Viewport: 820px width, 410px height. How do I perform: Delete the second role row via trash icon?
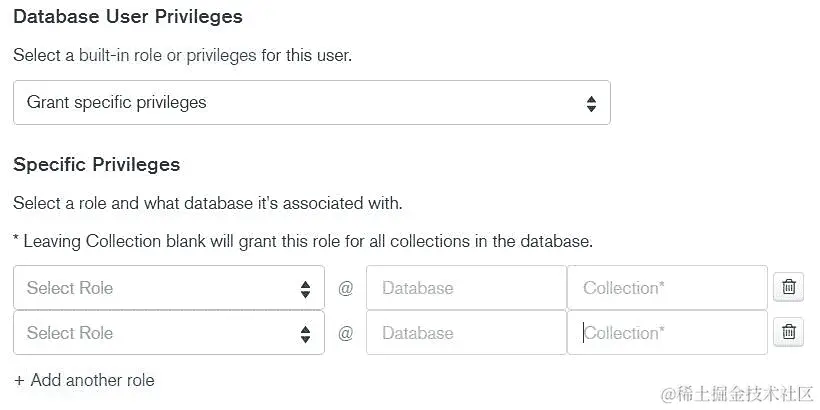(x=788, y=332)
